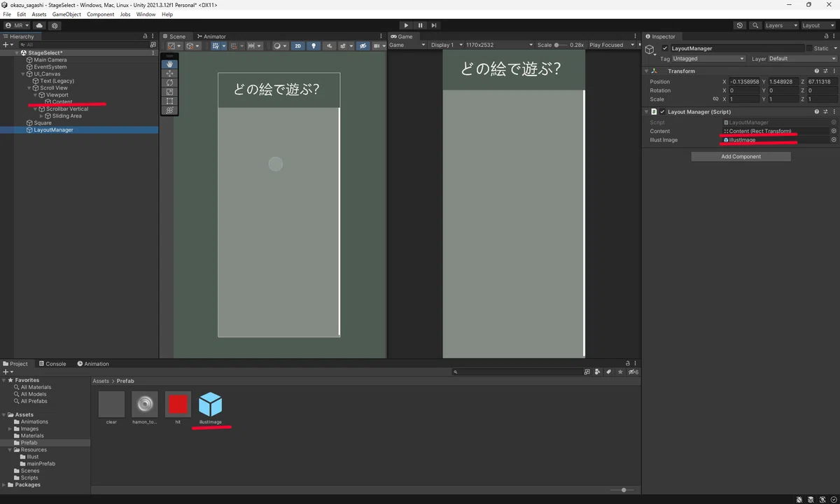Open Play Focused dropdown in Game view
Viewport: 840px width, 504px height.
612,45
